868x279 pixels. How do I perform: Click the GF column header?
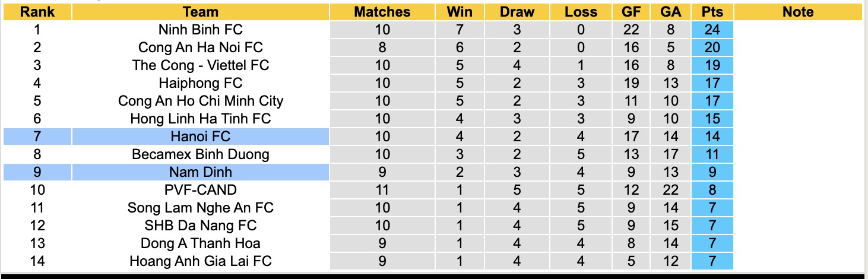tap(631, 12)
